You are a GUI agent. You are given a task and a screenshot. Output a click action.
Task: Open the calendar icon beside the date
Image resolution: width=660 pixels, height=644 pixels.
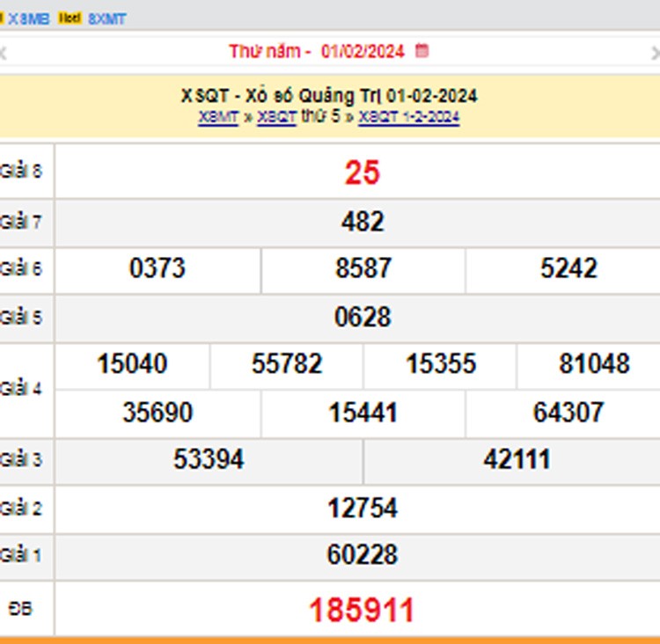pyautogui.click(x=422, y=51)
